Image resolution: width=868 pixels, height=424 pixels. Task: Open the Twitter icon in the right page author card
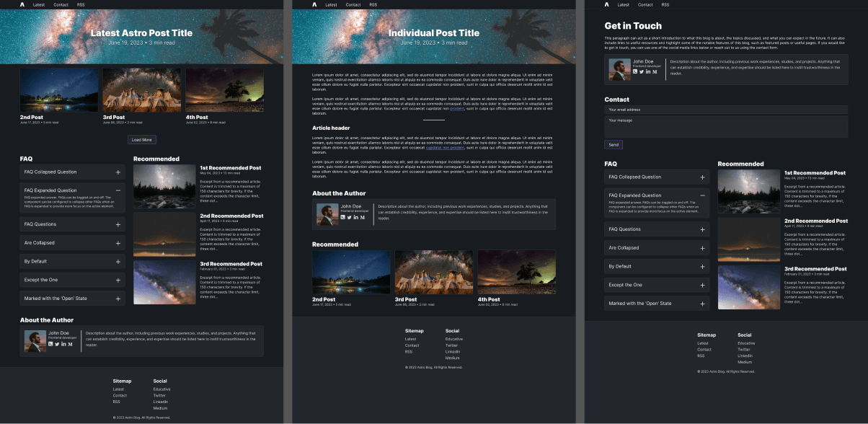point(642,71)
